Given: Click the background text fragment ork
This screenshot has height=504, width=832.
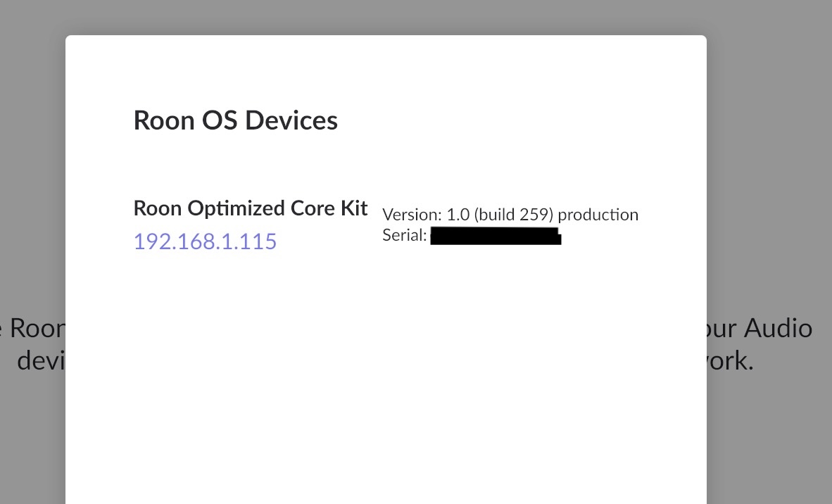Looking at the screenshot, I should [x=731, y=361].
